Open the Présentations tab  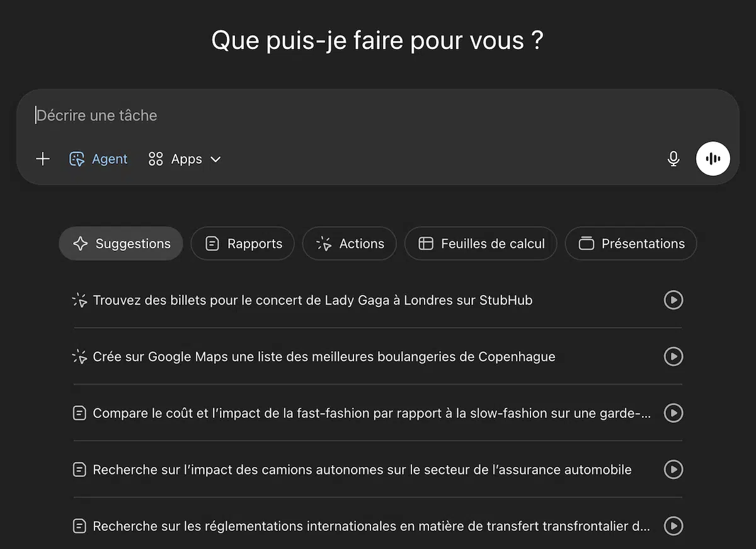click(x=631, y=243)
